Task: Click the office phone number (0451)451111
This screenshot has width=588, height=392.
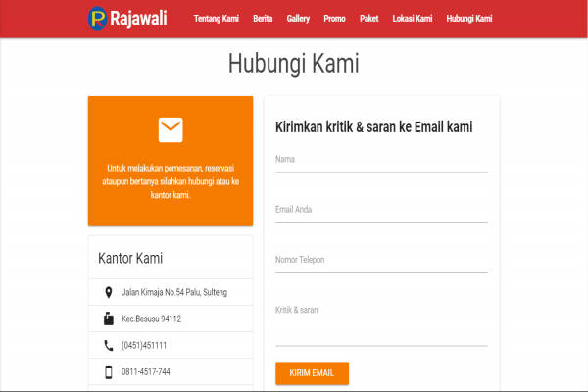Action: 144,345
